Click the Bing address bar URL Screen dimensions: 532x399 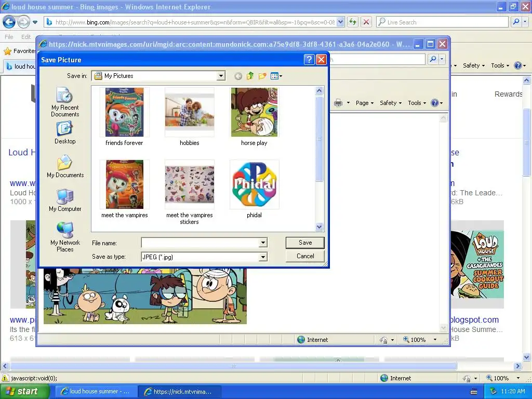coord(195,22)
